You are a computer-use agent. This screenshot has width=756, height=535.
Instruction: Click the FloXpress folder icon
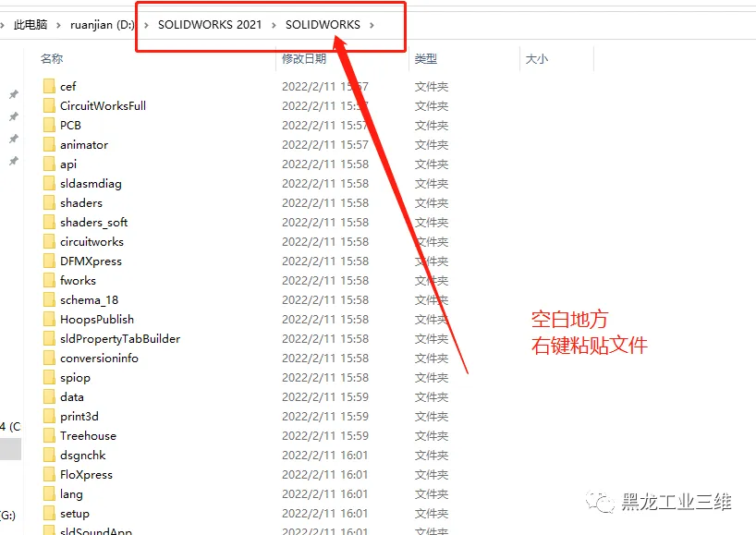coord(49,474)
